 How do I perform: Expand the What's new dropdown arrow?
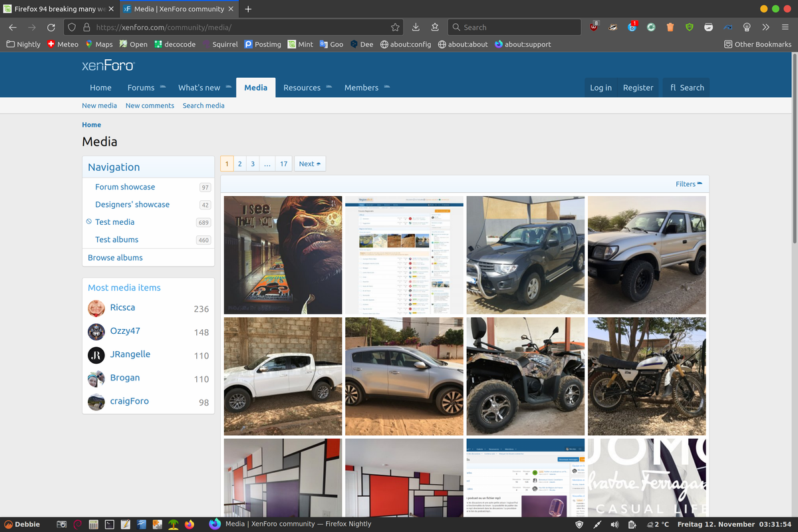pos(228,88)
